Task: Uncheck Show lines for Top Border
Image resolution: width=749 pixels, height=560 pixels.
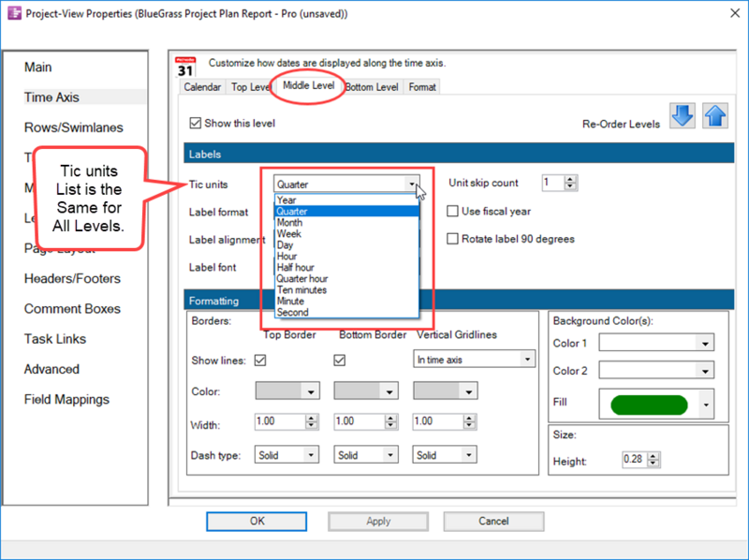Action: tap(260, 361)
